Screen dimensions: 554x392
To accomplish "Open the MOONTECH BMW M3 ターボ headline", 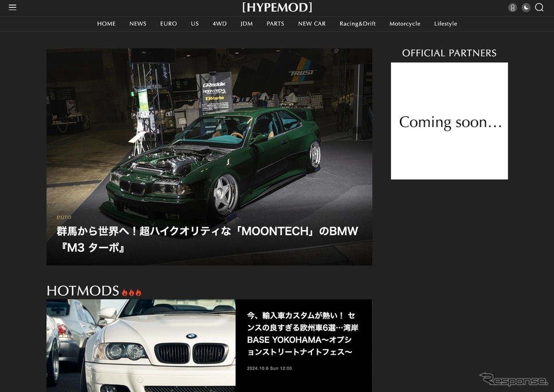I will pos(207,239).
